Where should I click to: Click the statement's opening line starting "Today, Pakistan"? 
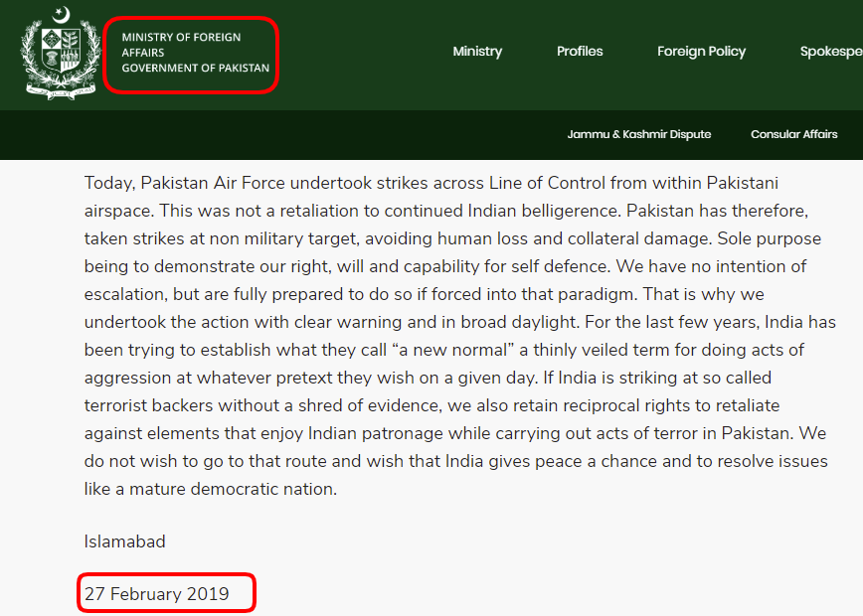tap(431, 183)
